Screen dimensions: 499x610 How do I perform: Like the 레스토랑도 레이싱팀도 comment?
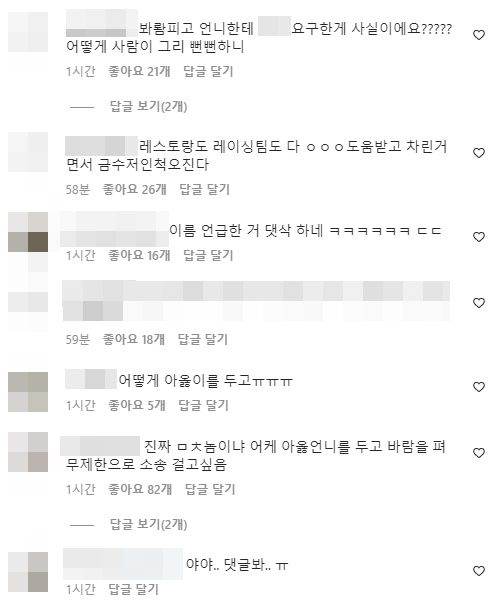pos(479,153)
